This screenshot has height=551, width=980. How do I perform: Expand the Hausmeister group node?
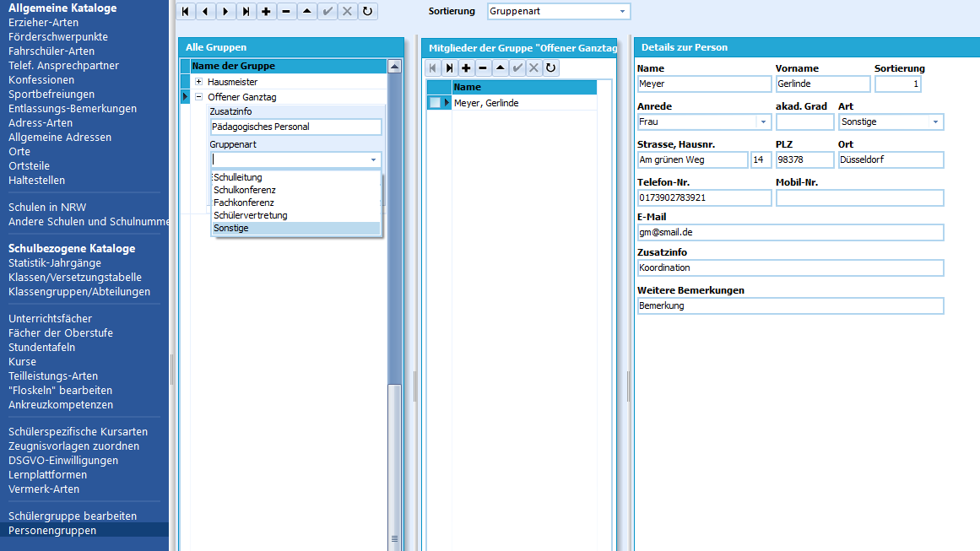(x=198, y=82)
